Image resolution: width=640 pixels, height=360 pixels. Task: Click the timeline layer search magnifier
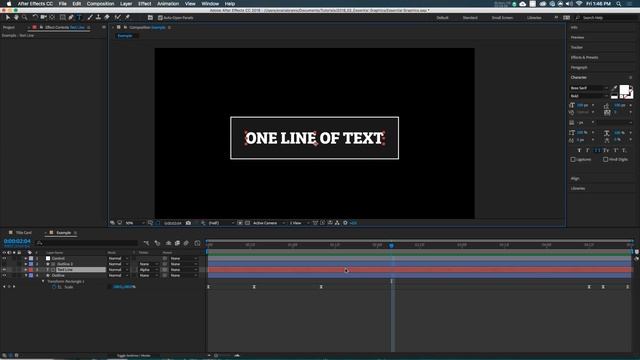tap(40, 243)
